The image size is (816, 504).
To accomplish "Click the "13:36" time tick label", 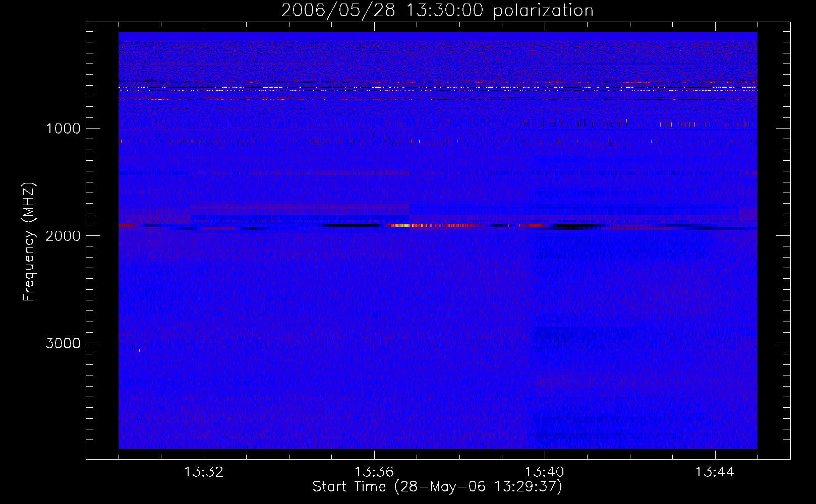I will (374, 472).
